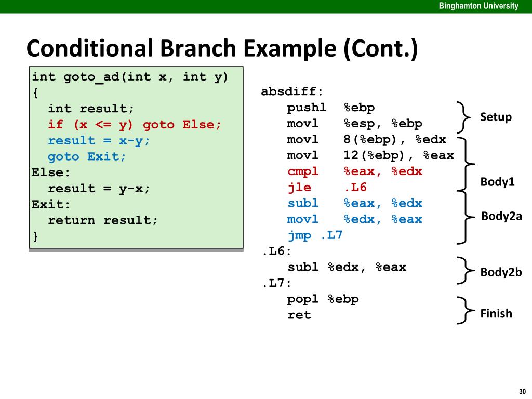Click the 'Body2b' annotation label
Screen dimensions: 532x399
(501, 272)
